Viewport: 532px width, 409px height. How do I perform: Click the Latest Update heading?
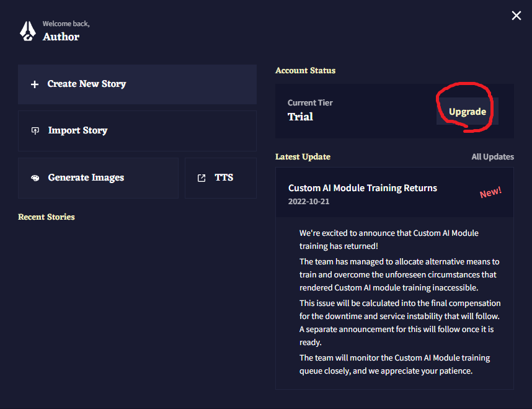tap(303, 156)
